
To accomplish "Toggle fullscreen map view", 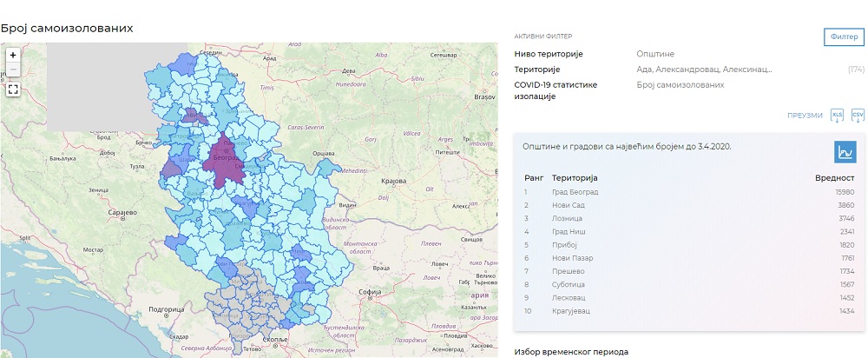I will click(x=13, y=89).
